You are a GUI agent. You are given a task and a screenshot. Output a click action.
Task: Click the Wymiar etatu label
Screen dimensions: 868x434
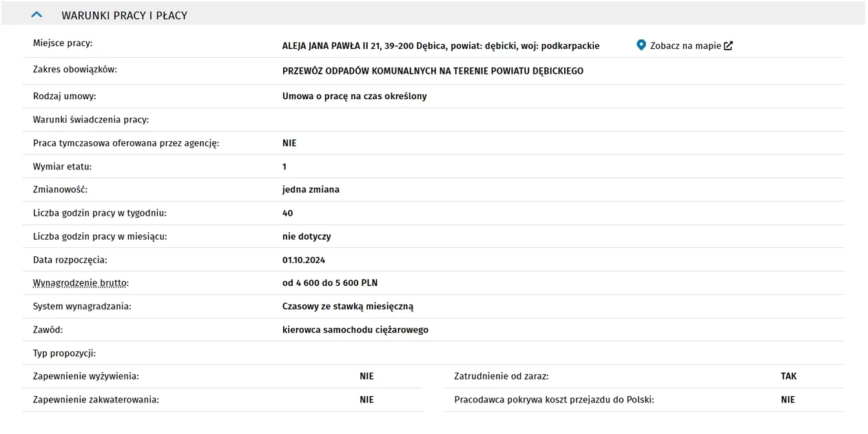62,167
